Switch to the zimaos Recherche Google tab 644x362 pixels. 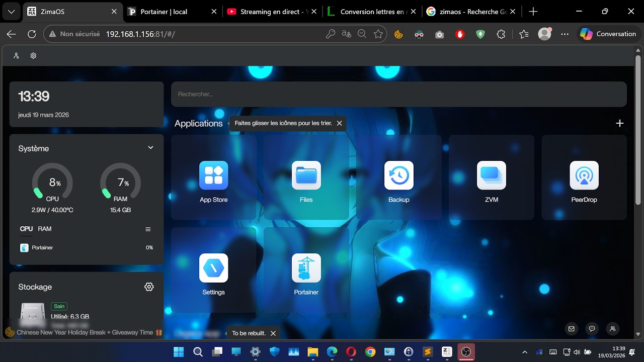[x=471, y=12]
